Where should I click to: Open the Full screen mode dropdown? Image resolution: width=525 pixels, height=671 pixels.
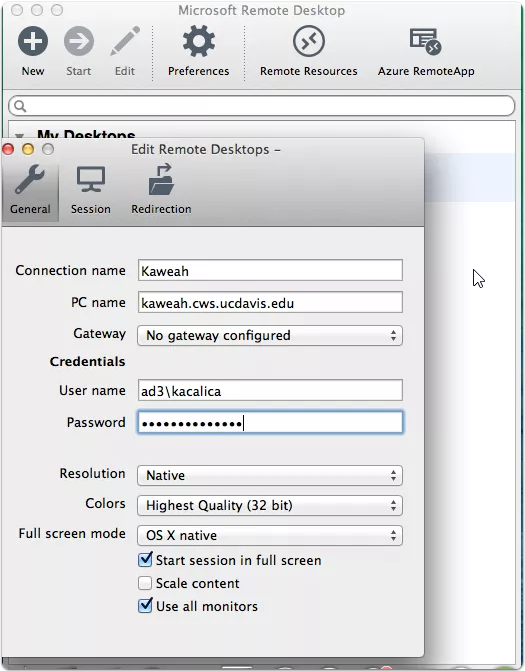pyautogui.click(x=270, y=535)
